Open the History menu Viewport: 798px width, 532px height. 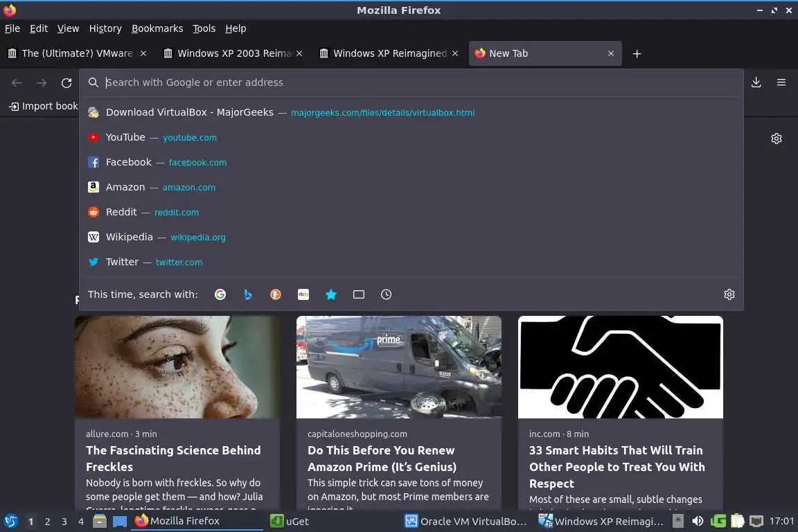pyautogui.click(x=105, y=28)
